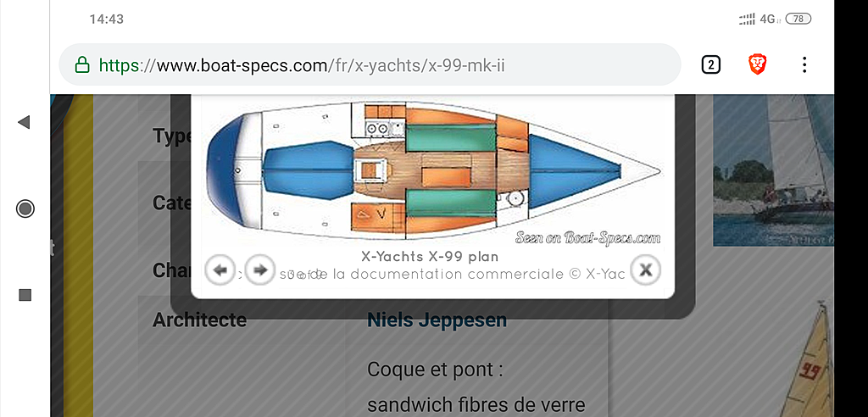Click the X-Yachts X-99 plan caption

pos(430,256)
